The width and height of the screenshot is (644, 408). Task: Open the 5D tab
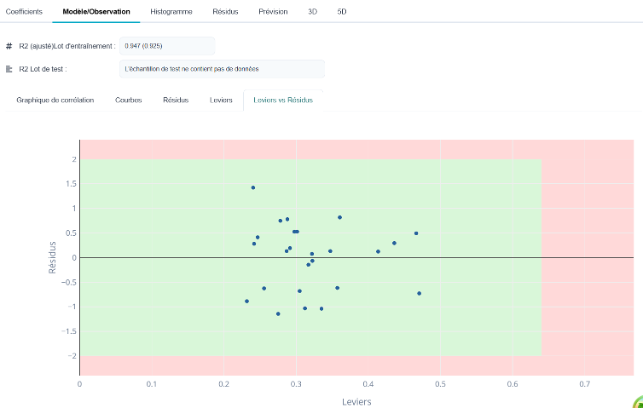[x=342, y=12]
